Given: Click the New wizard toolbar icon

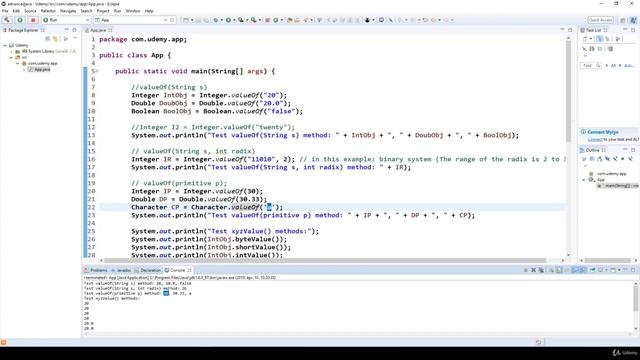Looking at the screenshot, I should [x=186, y=20].
